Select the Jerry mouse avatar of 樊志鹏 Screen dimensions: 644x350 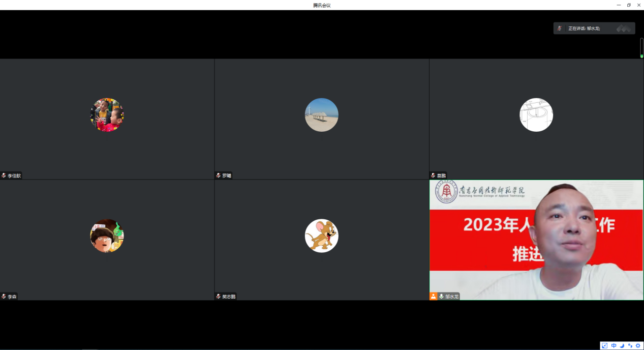321,236
